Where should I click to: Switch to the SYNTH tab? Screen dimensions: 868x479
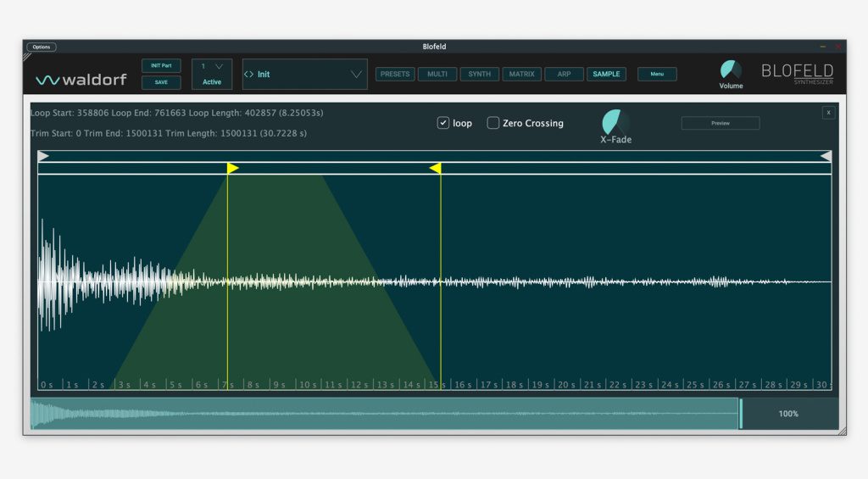(x=479, y=75)
